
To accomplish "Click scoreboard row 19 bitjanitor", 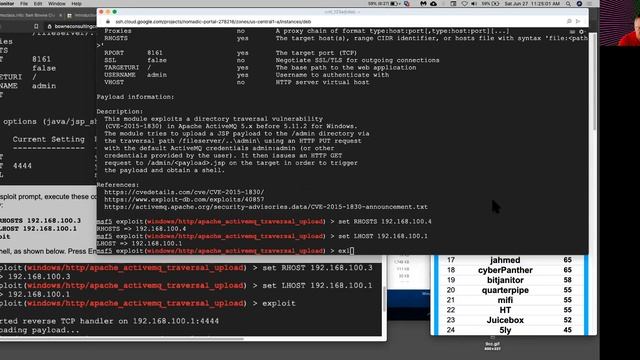I will (511, 280).
